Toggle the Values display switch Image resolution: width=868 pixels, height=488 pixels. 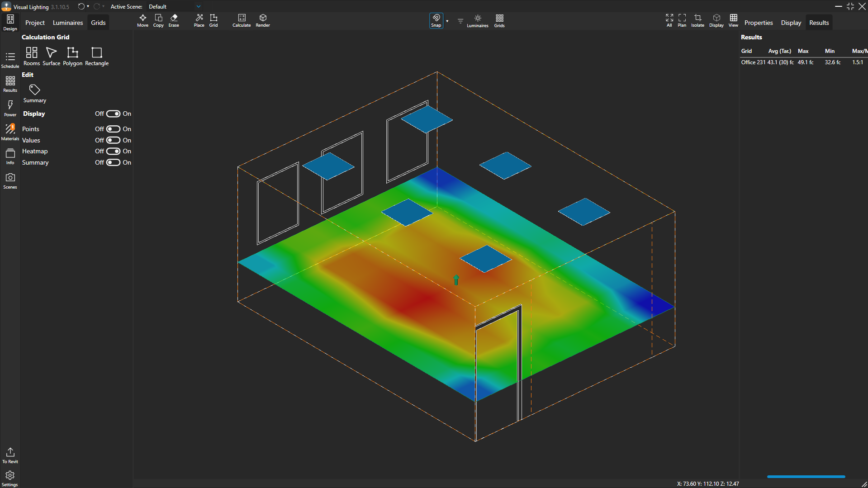pyautogui.click(x=113, y=141)
